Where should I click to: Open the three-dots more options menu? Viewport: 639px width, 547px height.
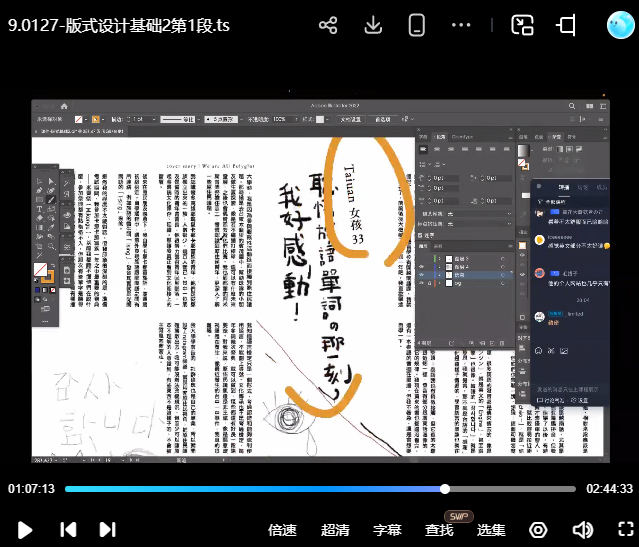pos(461,25)
